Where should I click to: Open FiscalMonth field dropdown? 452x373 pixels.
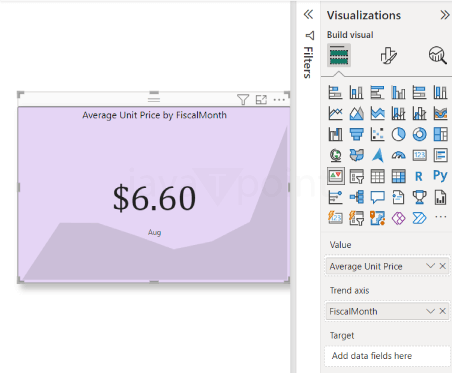(x=430, y=311)
